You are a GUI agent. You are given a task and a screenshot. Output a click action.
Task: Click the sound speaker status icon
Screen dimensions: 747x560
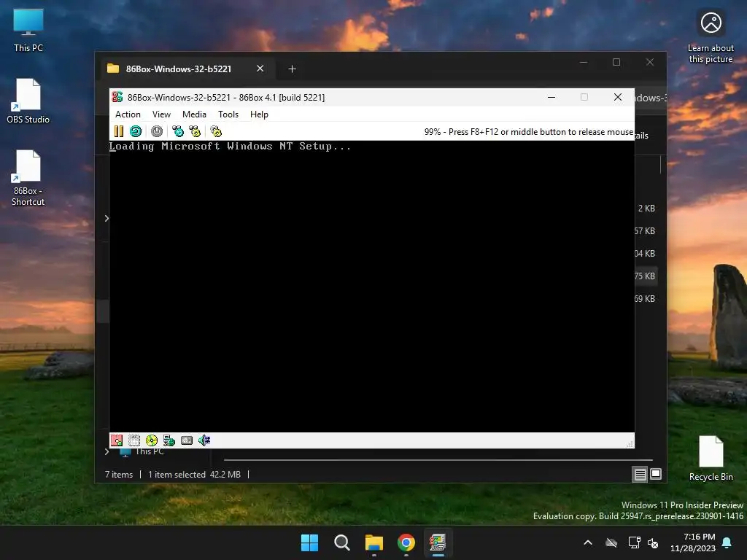204,440
